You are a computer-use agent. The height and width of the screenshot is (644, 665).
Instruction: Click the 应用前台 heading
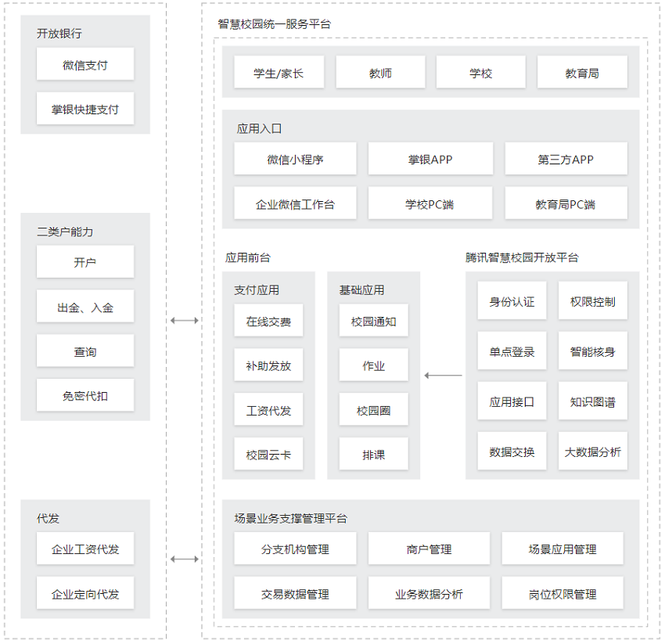248,257
